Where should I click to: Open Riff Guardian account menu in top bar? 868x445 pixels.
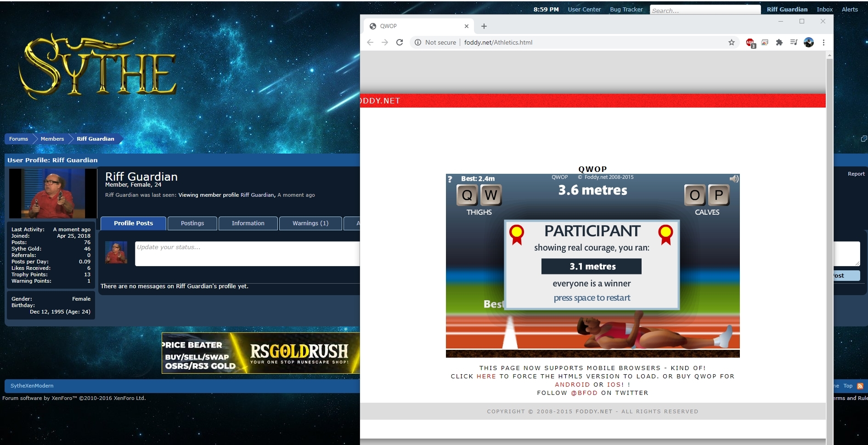787,9
